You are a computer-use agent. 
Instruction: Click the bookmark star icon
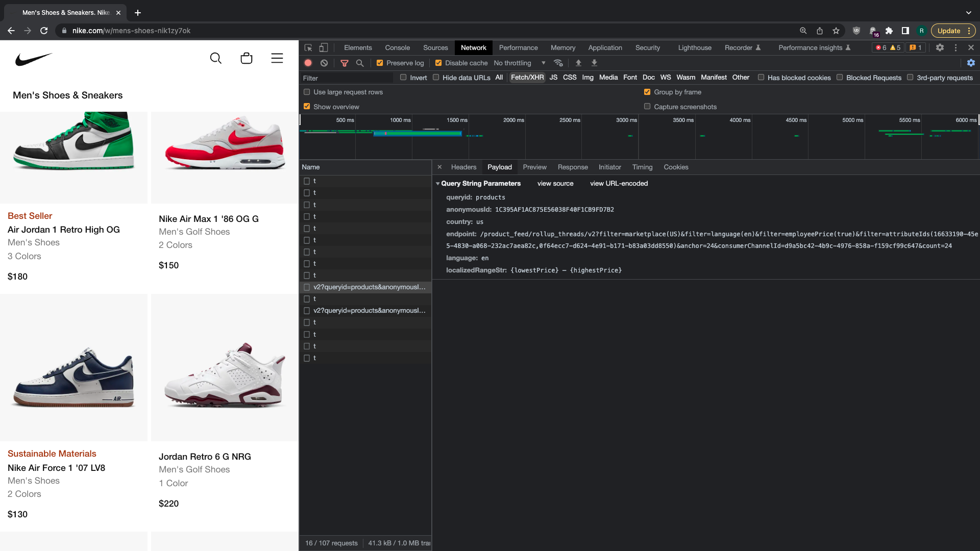[836, 31]
